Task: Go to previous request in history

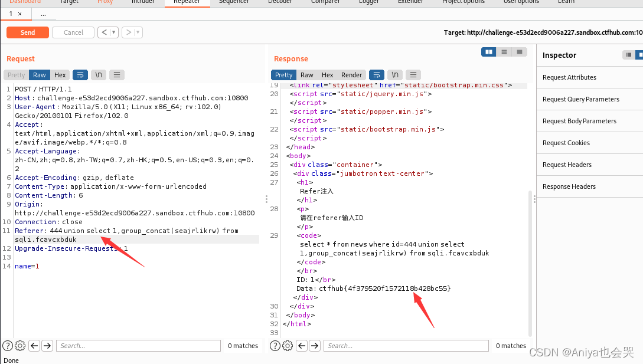Action: click(x=104, y=32)
